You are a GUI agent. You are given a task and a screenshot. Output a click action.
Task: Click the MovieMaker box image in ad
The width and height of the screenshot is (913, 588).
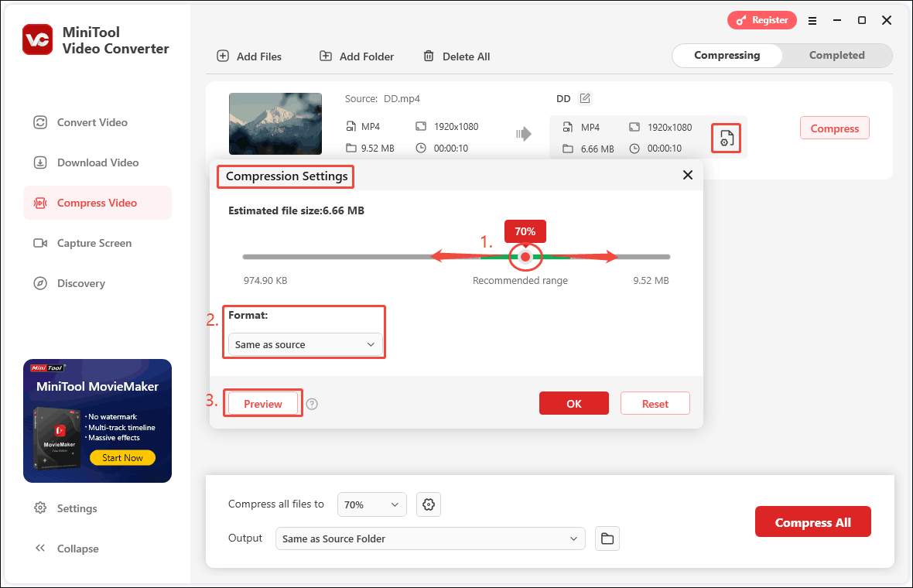pos(57,439)
